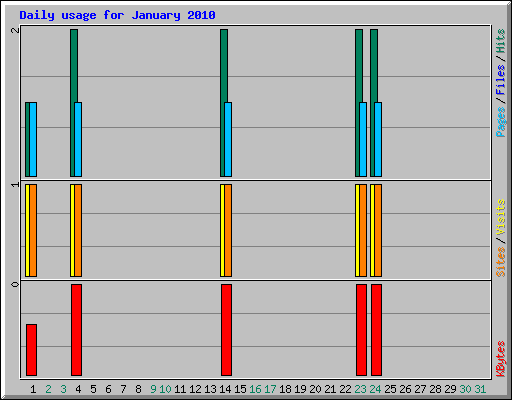Image resolution: width=512 pixels, height=400 pixels.
Task: Click the cyan Pages bar for day 14
Action: point(228,139)
